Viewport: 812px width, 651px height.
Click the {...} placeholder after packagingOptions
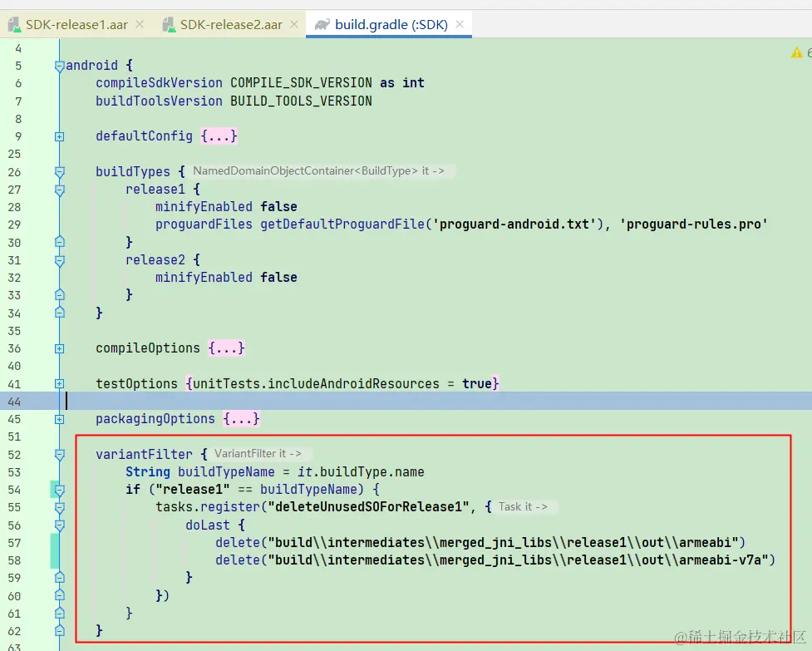point(241,418)
